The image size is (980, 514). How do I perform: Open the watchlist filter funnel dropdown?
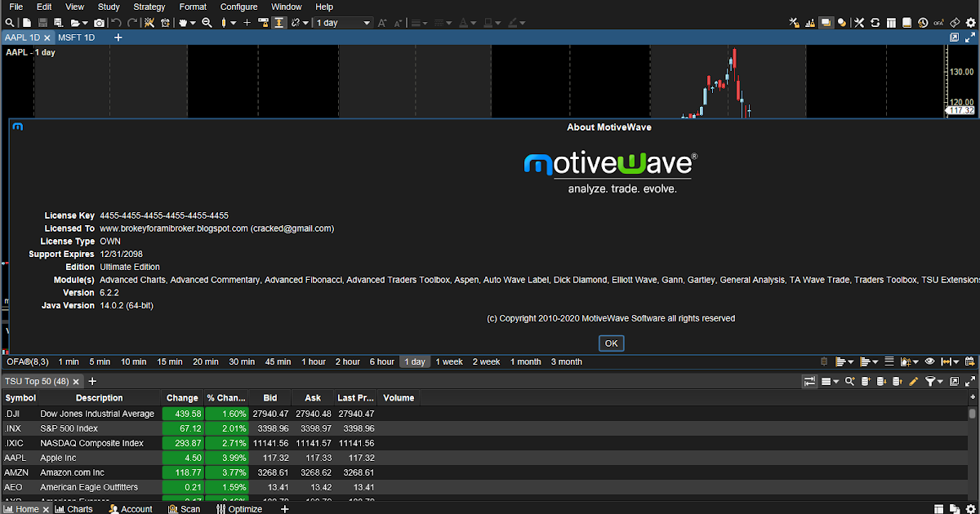click(940, 381)
